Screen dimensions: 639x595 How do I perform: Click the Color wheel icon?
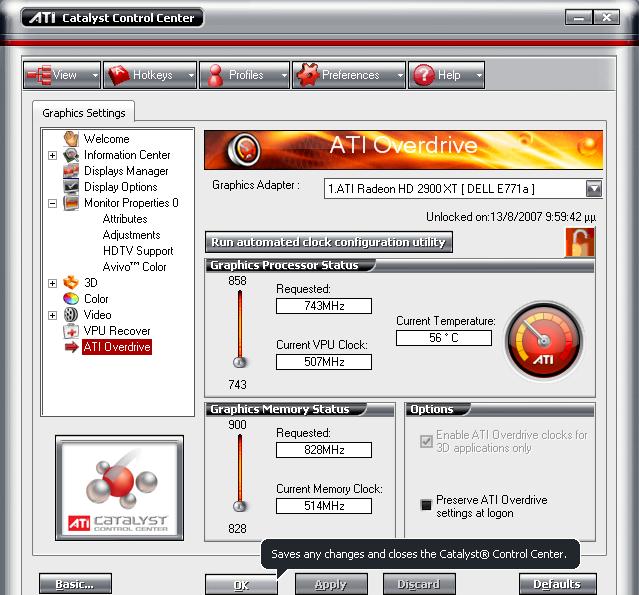tap(71, 299)
